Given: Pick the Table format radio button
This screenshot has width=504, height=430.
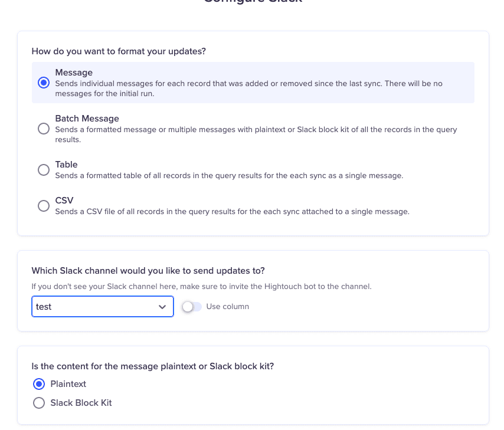Looking at the screenshot, I should tap(43, 170).
